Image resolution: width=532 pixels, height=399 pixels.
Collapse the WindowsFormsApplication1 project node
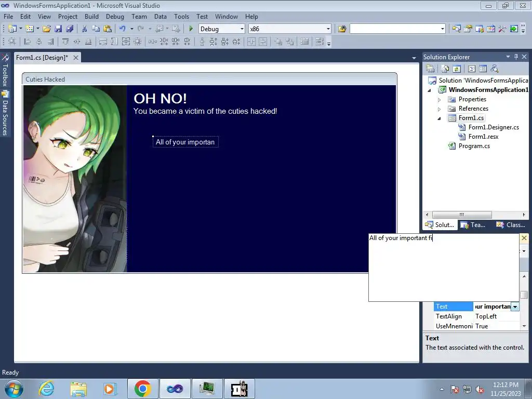429,90
